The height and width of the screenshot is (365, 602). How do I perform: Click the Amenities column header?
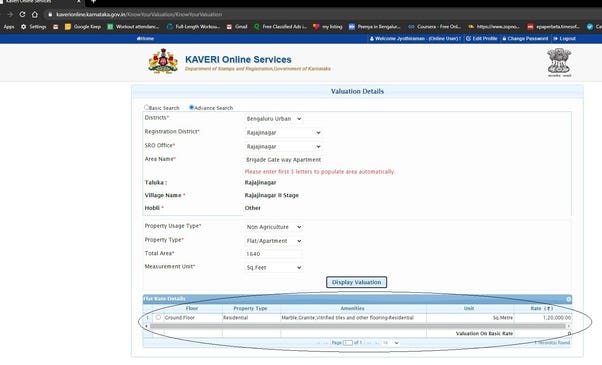click(353, 308)
